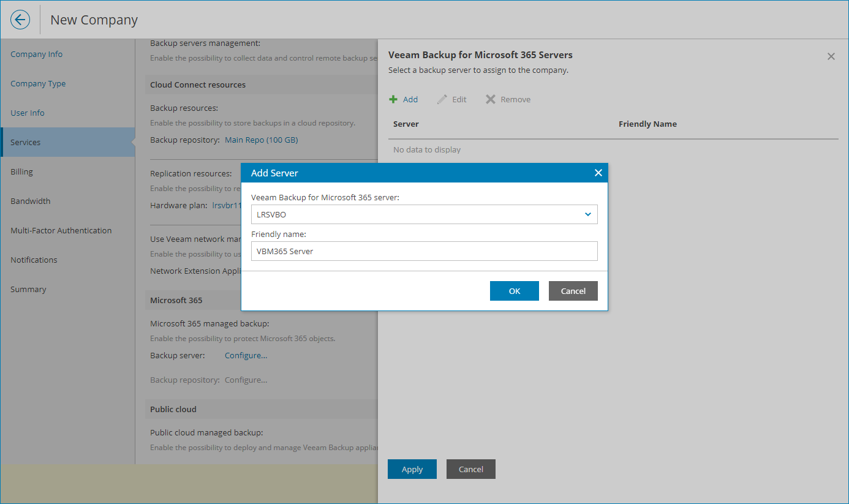Viewport: 849px width, 504px height.
Task: Open Multi-Factor Authentication step
Action: coord(61,230)
